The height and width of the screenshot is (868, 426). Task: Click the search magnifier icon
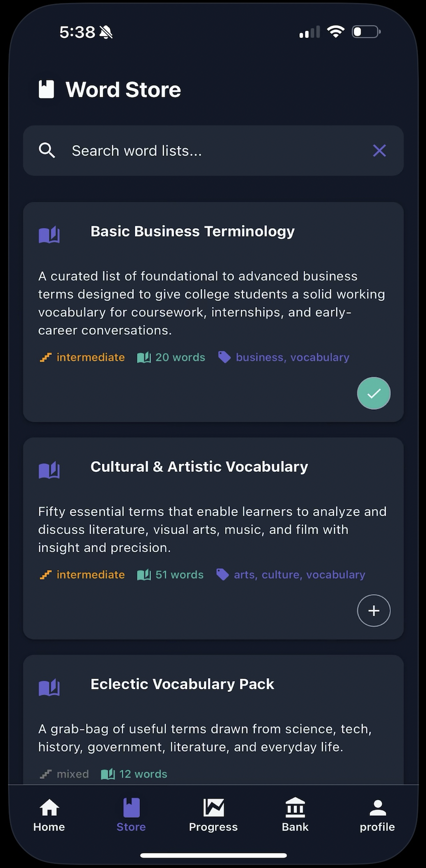(x=46, y=150)
